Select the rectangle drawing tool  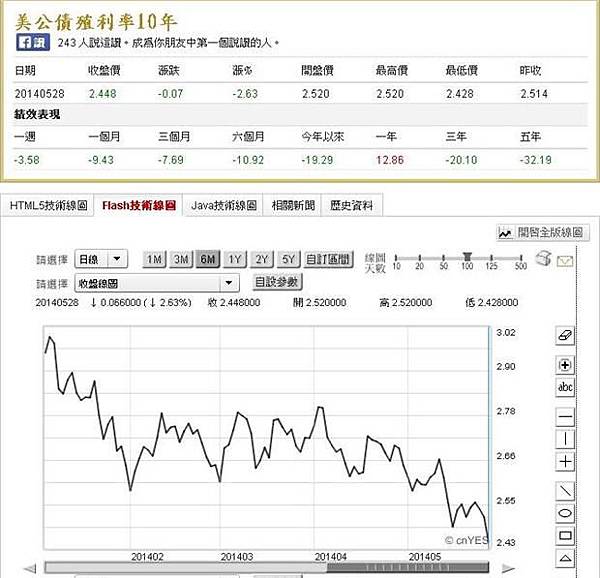[565, 535]
